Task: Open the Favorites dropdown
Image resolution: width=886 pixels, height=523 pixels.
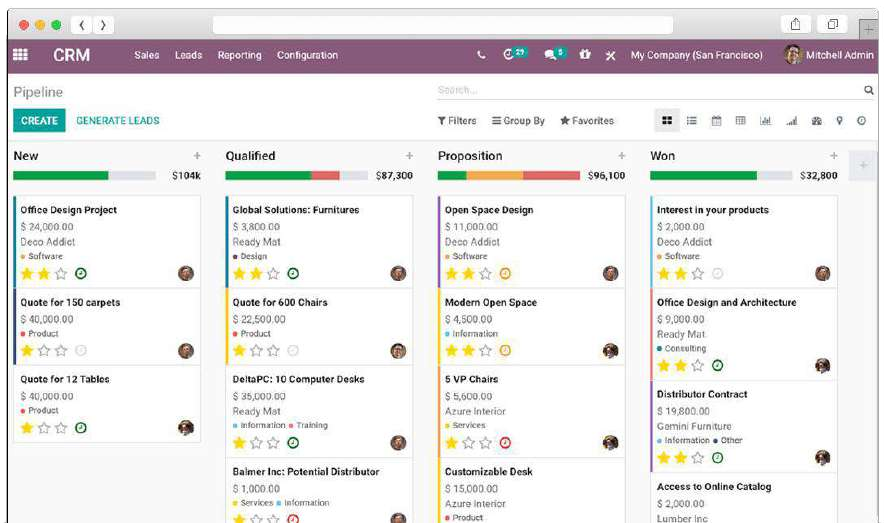Action: [587, 121]
